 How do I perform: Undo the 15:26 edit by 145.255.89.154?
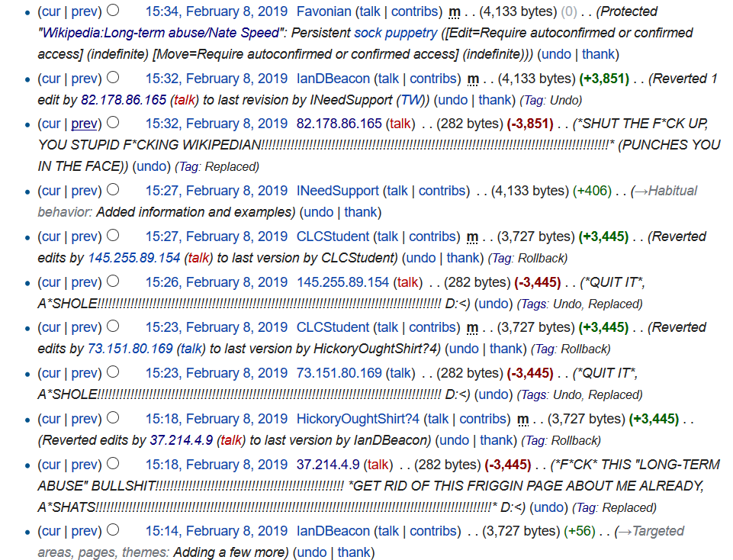(493, 304)
